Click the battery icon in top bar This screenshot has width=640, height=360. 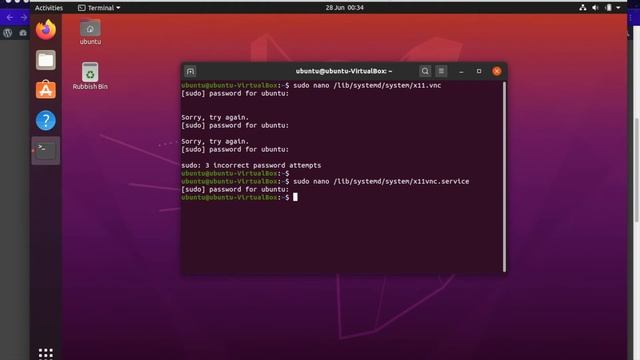coord(608,8)
